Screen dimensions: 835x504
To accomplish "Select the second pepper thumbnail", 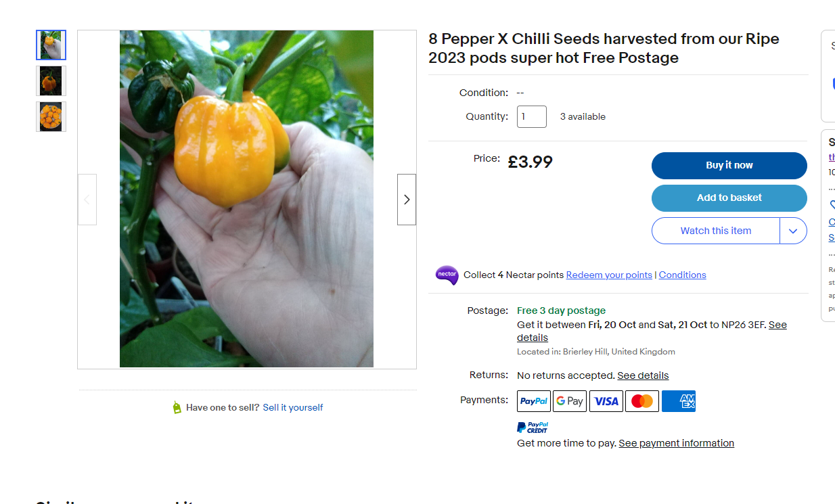I will 51,81.
